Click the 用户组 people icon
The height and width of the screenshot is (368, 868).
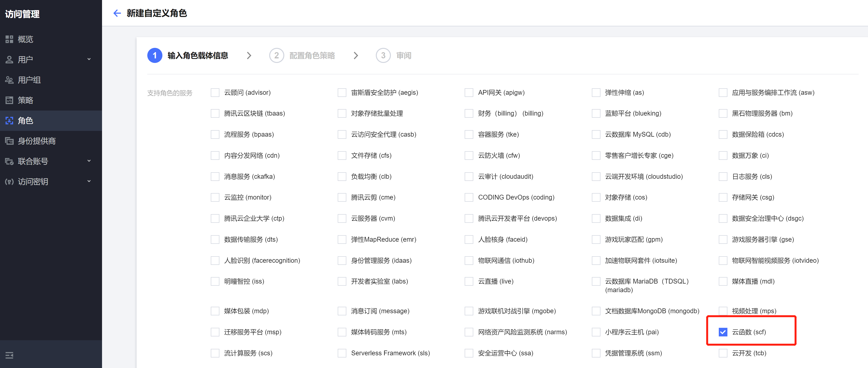pyautogui.click(x=9, y=80)
